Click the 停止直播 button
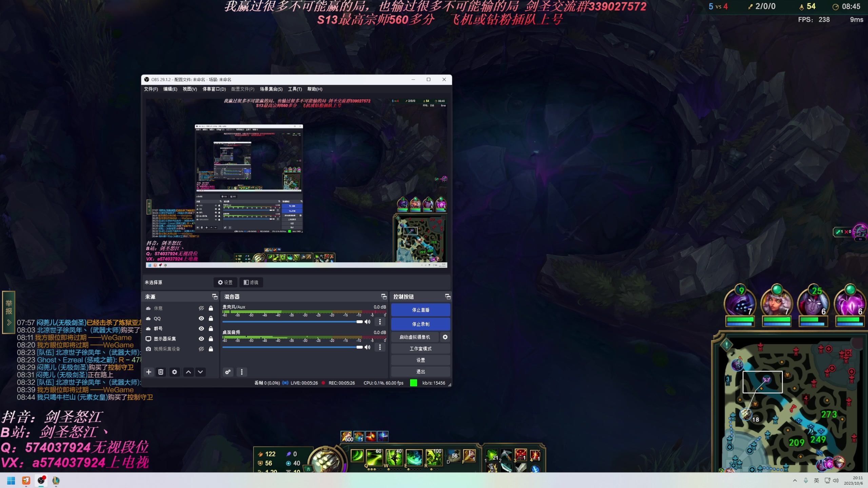The image size is (868, 488). tap(420, 310)
